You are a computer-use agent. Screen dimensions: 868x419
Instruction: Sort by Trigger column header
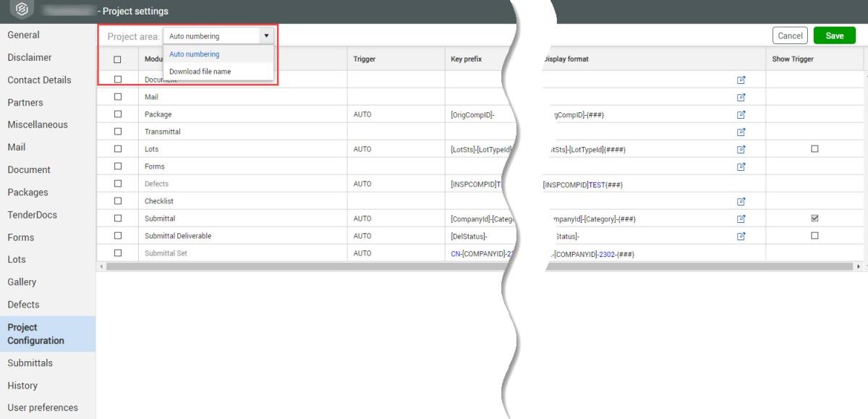[396, 59]
